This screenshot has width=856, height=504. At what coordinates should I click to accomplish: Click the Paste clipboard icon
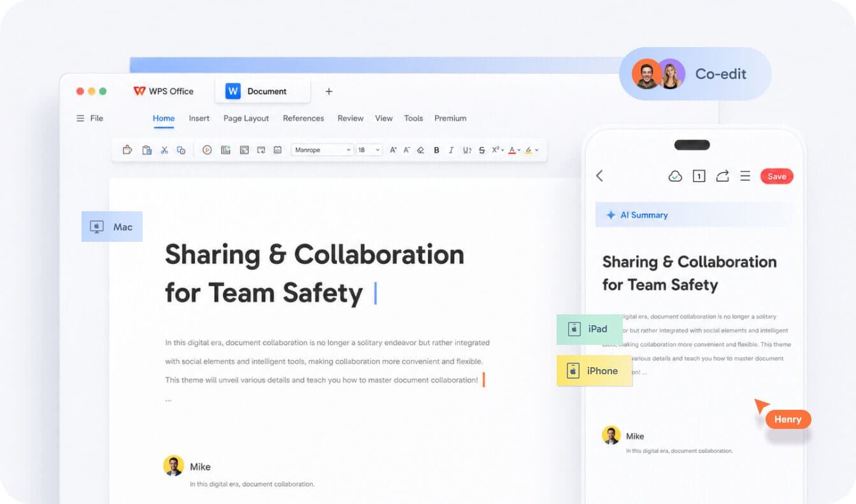[146, 150]
